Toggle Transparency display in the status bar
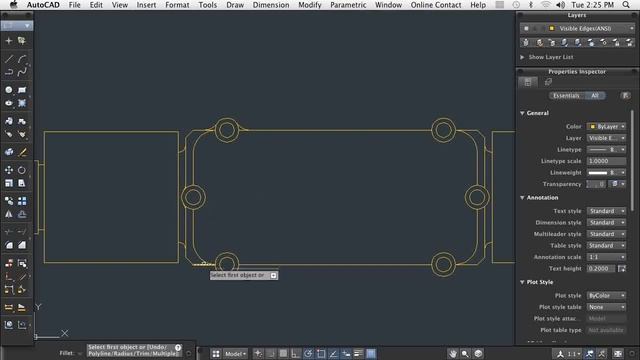The height and width of the screenshot is (360, 640). click(371, 353)
